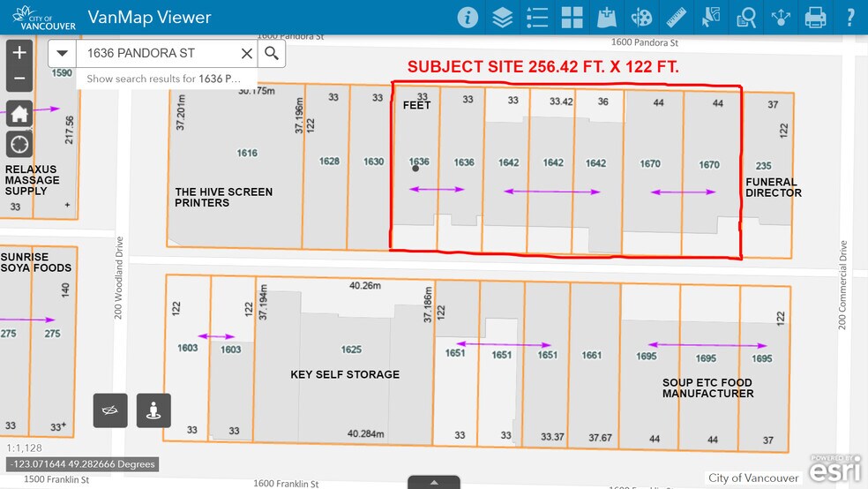Screen dimensions: 868x489
Task: Open the Query search widget
Action: [746, 17]
